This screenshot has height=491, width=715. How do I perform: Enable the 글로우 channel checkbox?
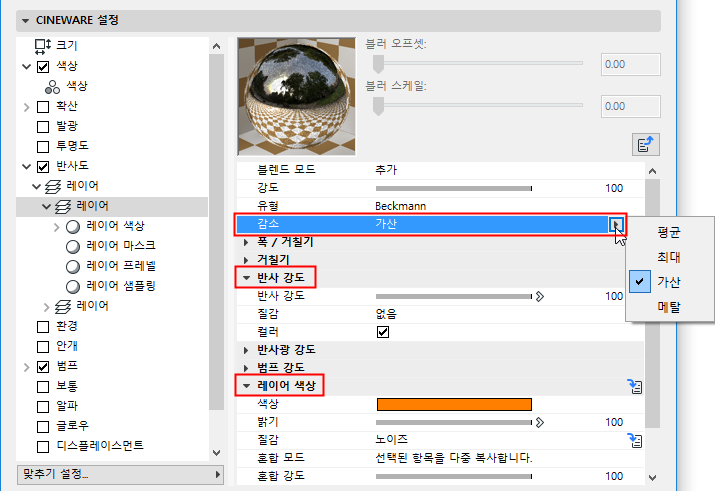point(43,427)
